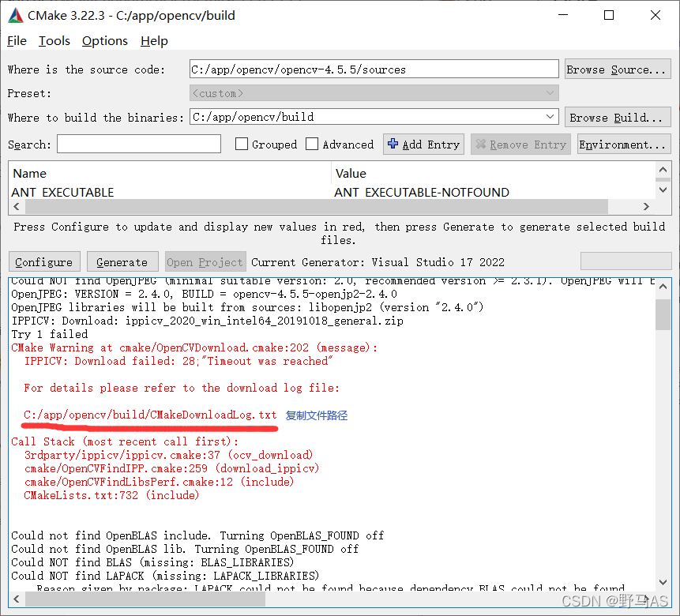Select the ANT_EXECUTABLE-NOTFOUND value cell

(422, 192)
